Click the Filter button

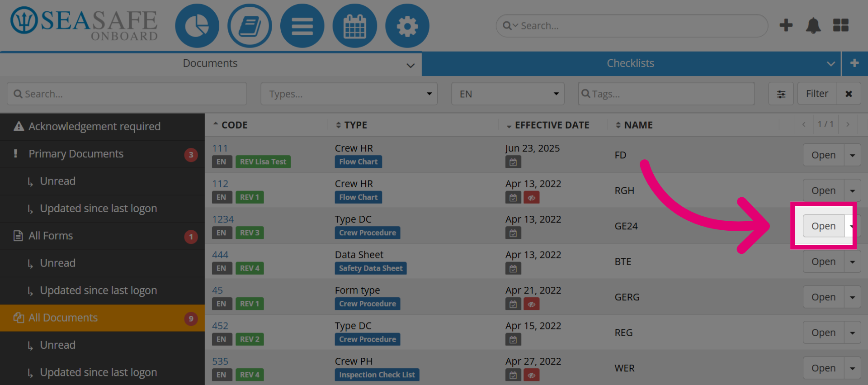click(817, 94)
